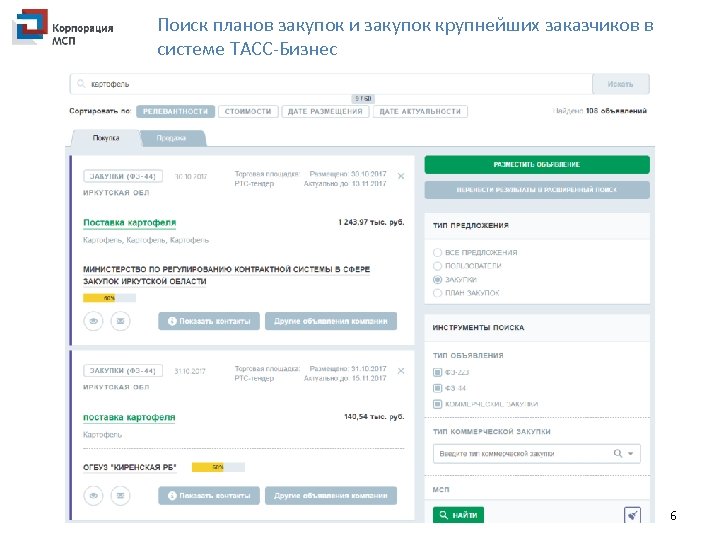Click the Корпорация МСП logo
This screenshot has width=720, height=540.
[62, 28]
